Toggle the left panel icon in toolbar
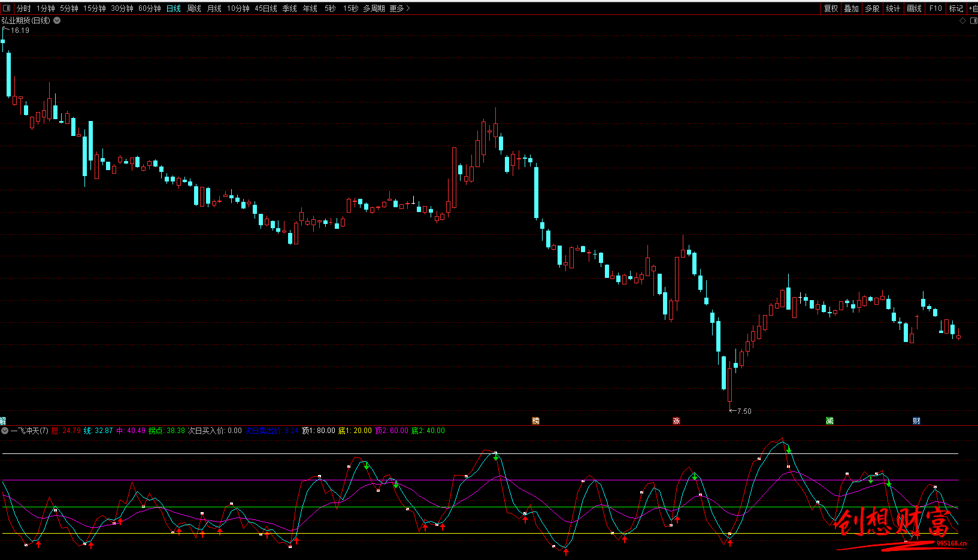978x560 pixels. [x=7, y=8]
